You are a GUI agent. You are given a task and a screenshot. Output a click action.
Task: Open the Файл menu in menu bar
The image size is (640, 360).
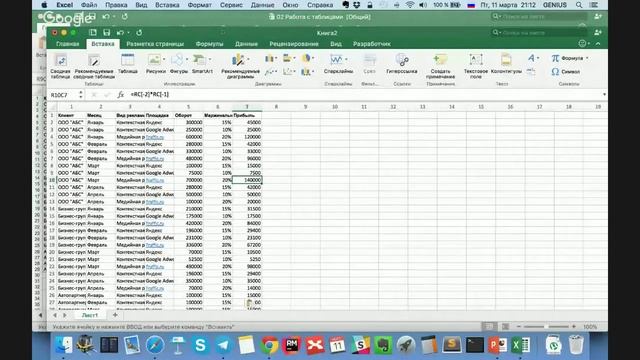(89, 5)
